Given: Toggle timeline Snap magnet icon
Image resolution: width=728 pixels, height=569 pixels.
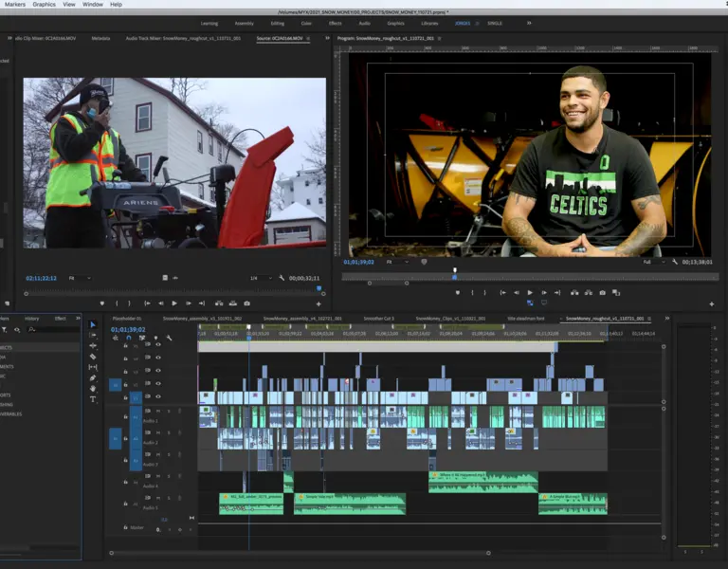Looking at the screenshot, I should click(x=129, y=339).
